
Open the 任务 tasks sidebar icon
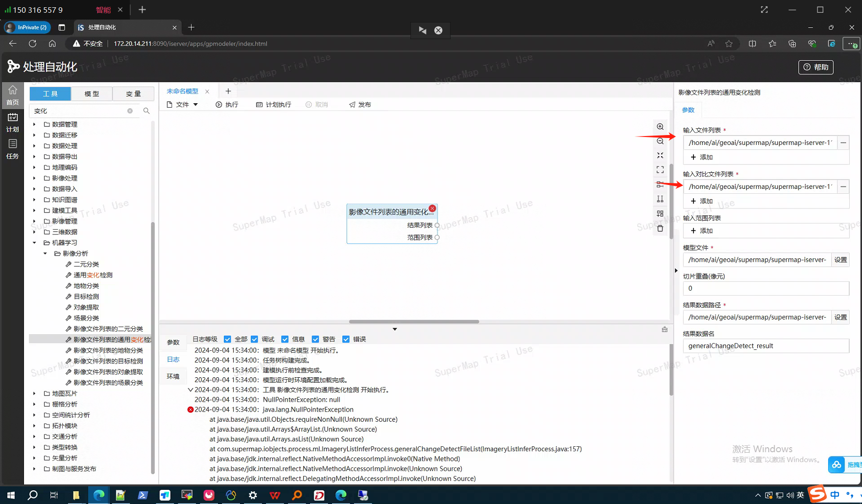[12, 149]
